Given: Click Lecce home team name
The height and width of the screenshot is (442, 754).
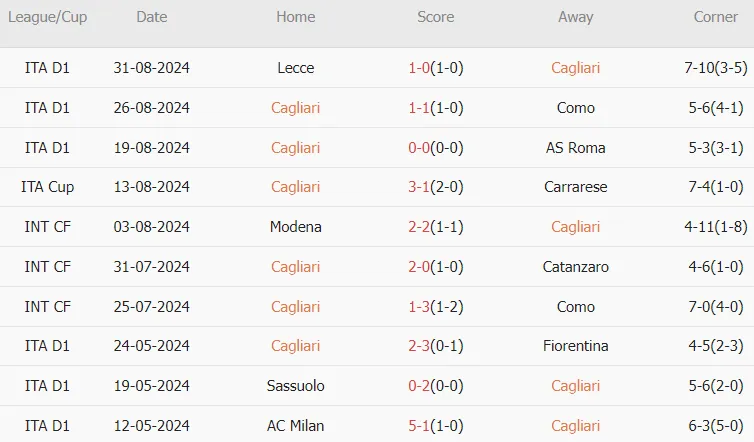Looking at the screenshot, I should (295, 68).
